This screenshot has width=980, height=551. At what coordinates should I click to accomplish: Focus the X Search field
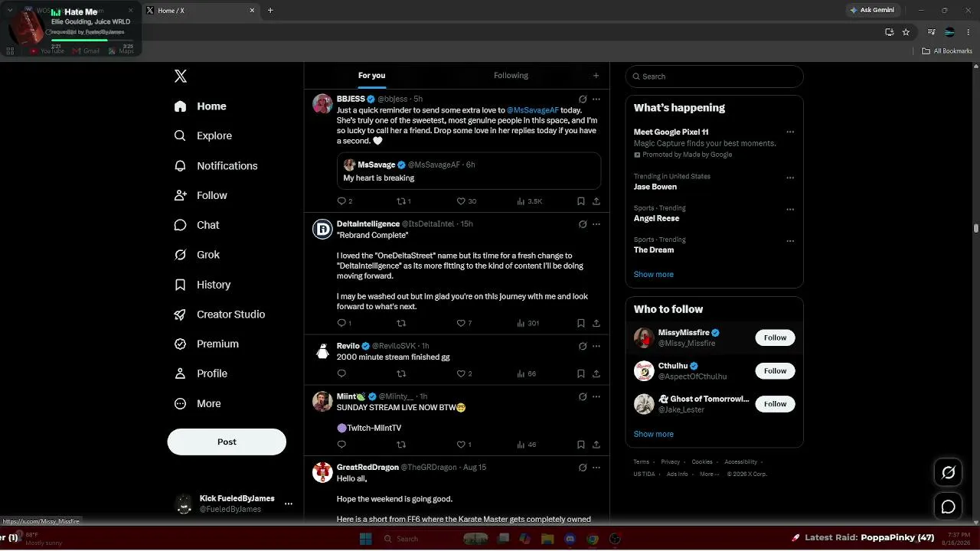click(714, 77)
